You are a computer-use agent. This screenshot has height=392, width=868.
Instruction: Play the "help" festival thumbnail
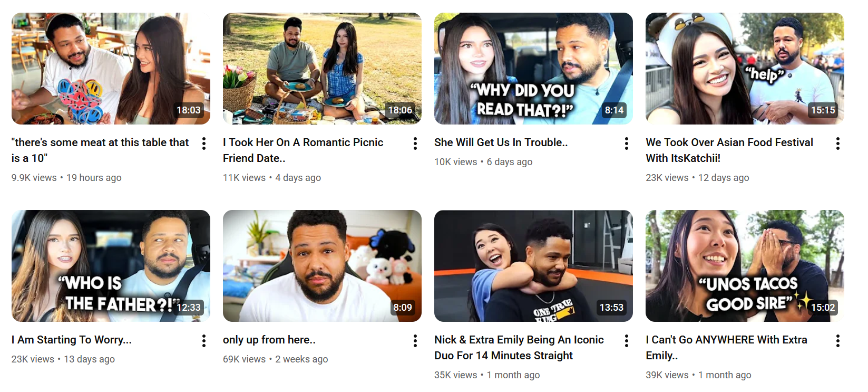pos(745,69)
